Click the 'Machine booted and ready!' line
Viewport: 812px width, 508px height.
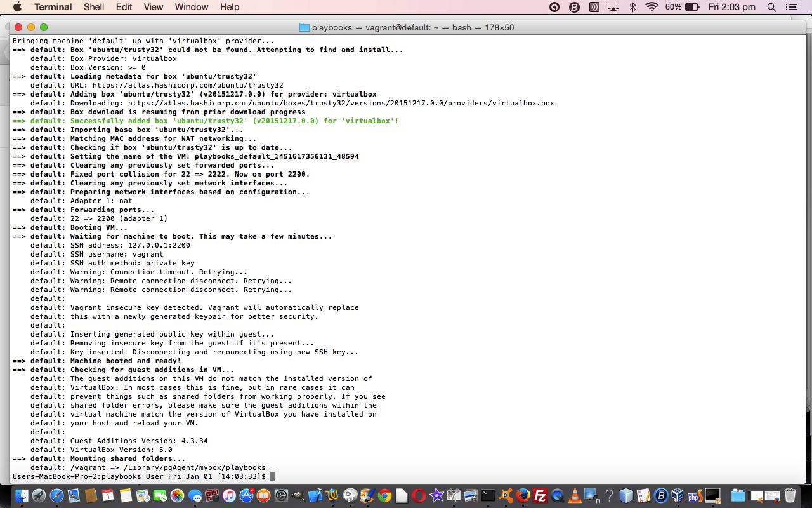click(x=96, y=361)
